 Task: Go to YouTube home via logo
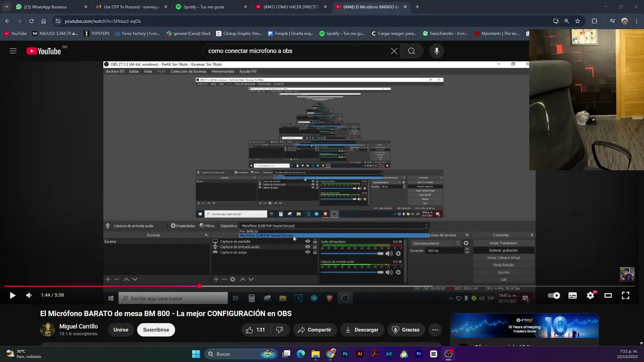point(44,51)
